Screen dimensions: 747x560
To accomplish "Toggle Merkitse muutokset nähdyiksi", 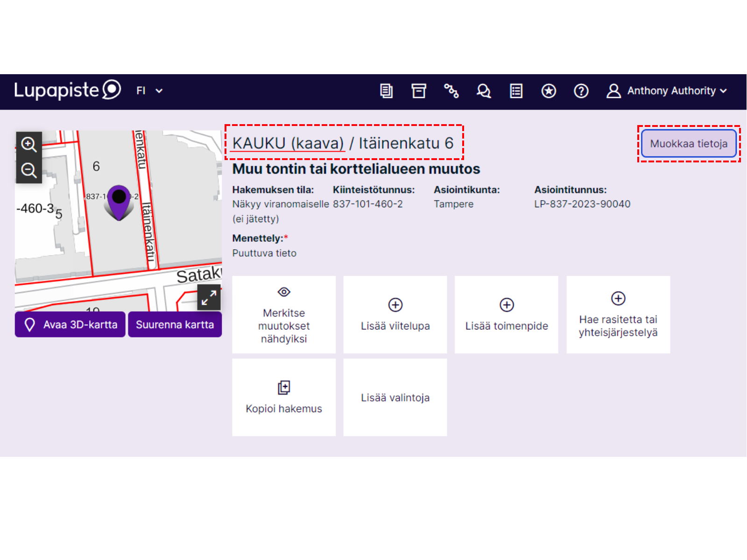I will pyautogui.click(x=284, y=315).
